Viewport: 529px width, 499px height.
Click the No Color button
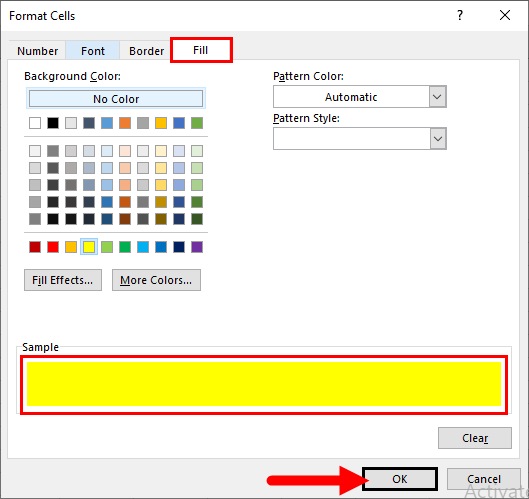click(x=116, y=99)
